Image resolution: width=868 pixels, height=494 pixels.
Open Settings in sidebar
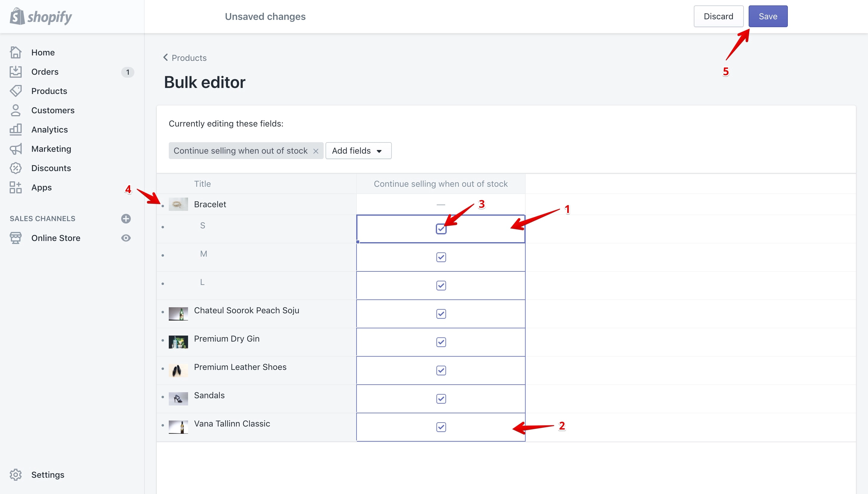point(48,475)
